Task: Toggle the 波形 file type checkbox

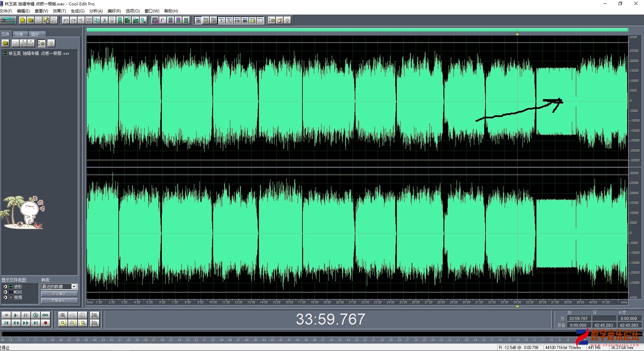Action: coord(5,287)
